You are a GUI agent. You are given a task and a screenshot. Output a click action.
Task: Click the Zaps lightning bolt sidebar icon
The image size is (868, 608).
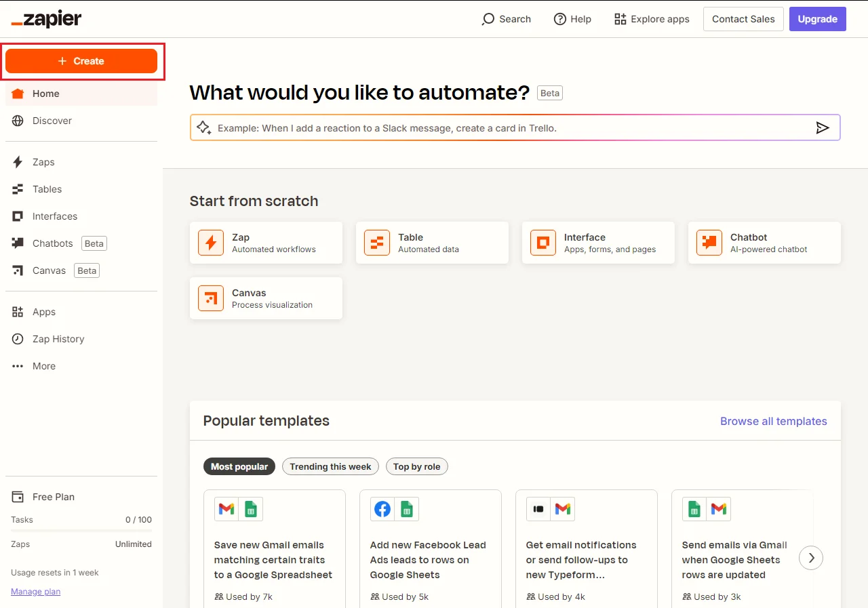[x=18, y=162]
